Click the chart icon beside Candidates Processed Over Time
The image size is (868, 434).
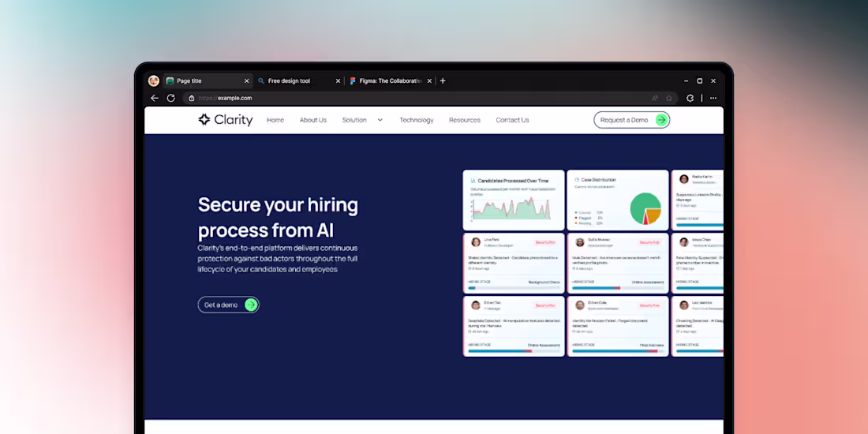click(x=473, y=181)
